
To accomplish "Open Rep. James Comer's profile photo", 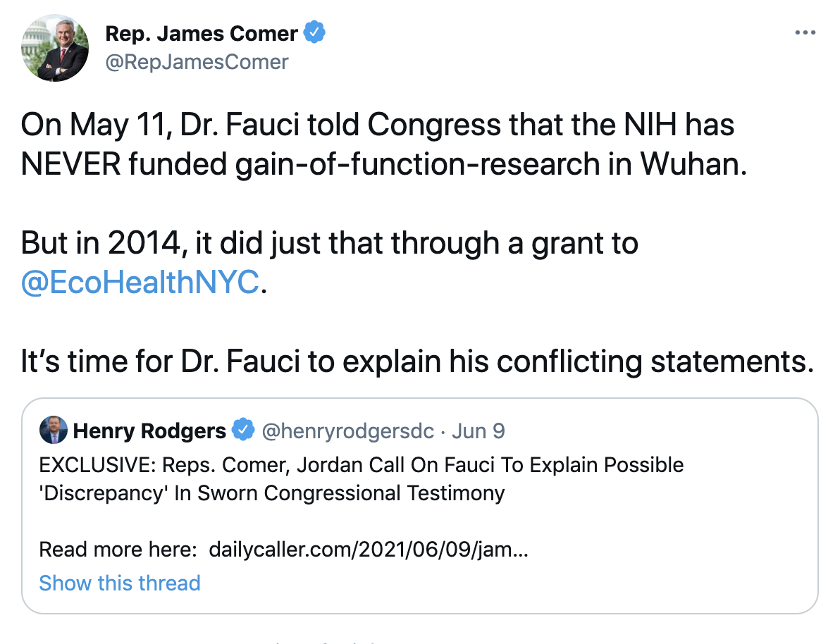I will tap(56, 48).
